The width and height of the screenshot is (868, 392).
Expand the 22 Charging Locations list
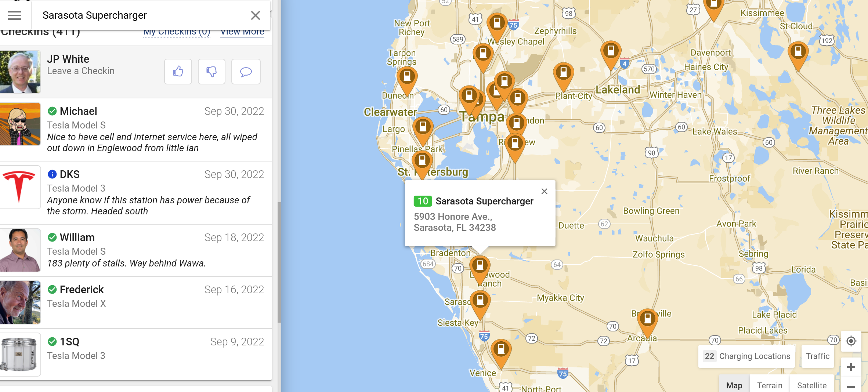click(747, 356)
